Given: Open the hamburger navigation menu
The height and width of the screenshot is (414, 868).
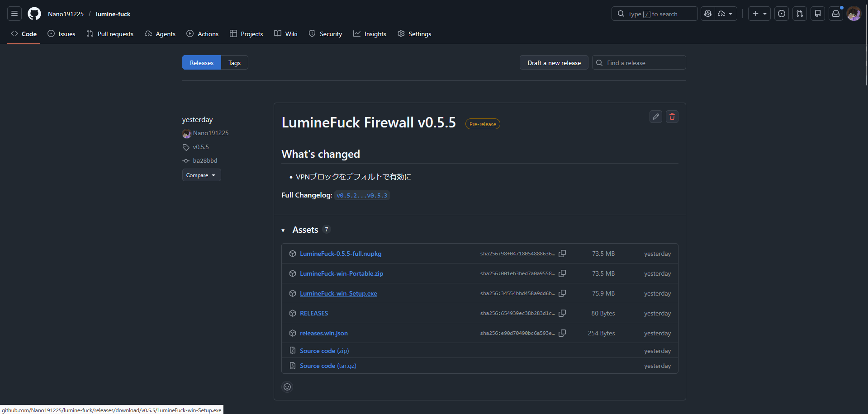Looking at the screenshot, I should tap(14, 14).
